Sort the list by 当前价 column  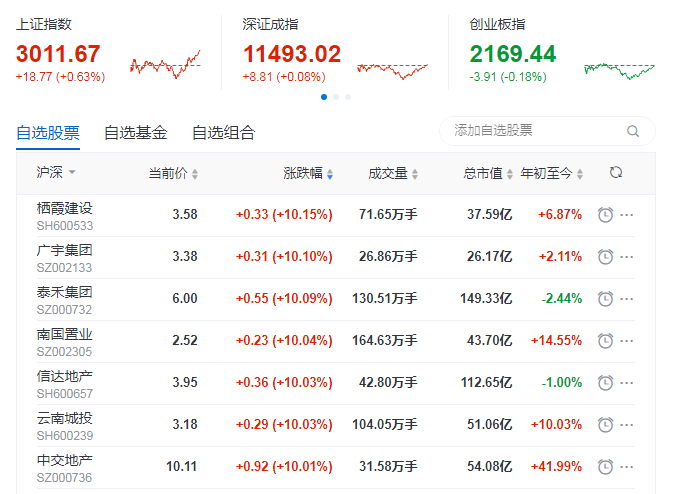(x=173, y=173)
